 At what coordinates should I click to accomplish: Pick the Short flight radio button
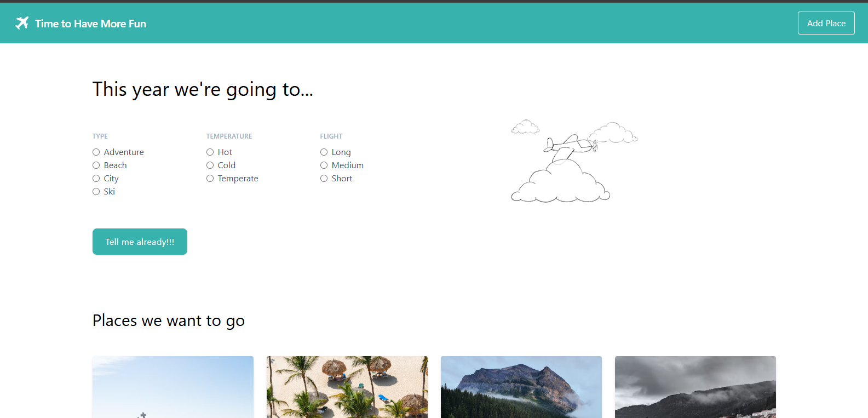(324, 179)
